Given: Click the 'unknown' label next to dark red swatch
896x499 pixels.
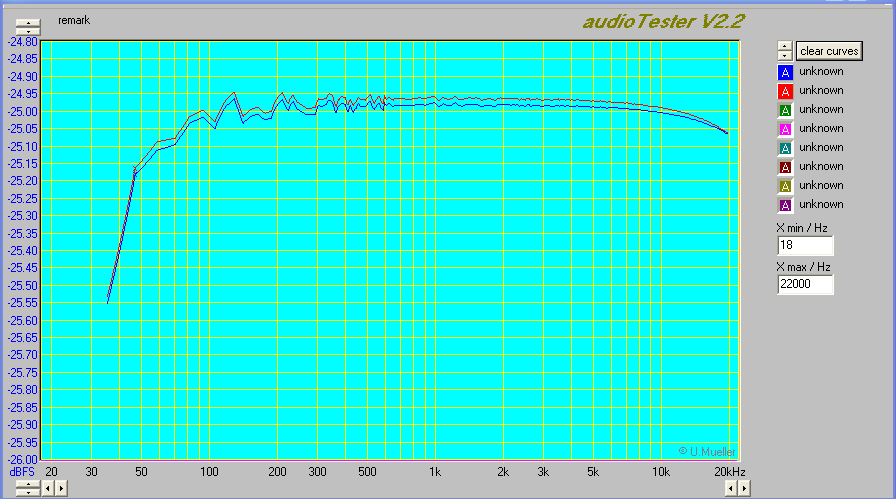Looking at the screenshot, I should coord(821,166).
